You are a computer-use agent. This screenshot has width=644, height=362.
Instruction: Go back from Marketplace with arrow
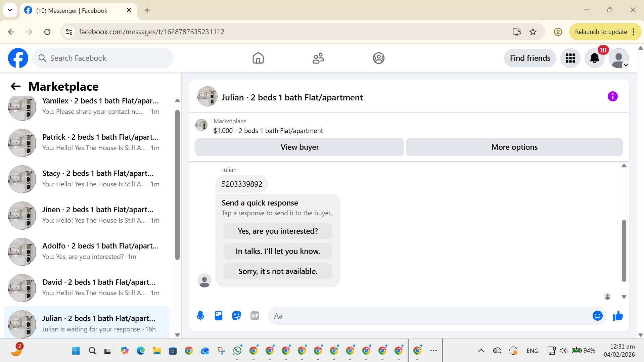coord(16,86)
